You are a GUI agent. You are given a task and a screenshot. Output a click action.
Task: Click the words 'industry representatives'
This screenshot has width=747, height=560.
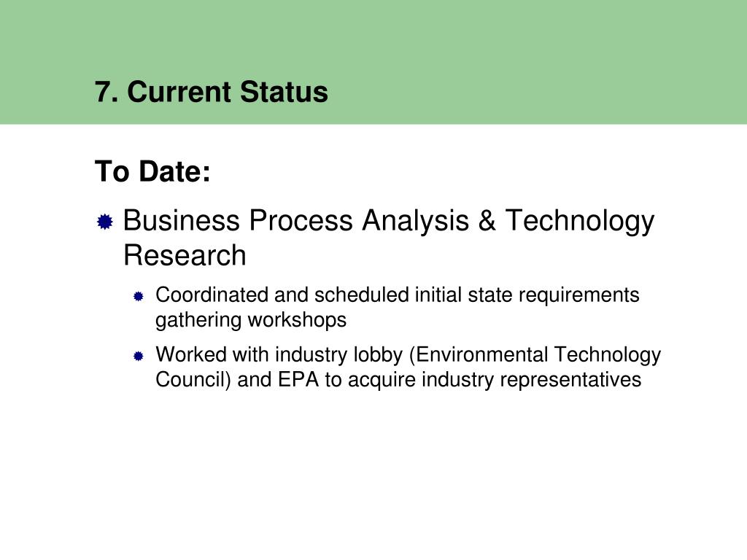pyautogui.click(x=532, y=380)
